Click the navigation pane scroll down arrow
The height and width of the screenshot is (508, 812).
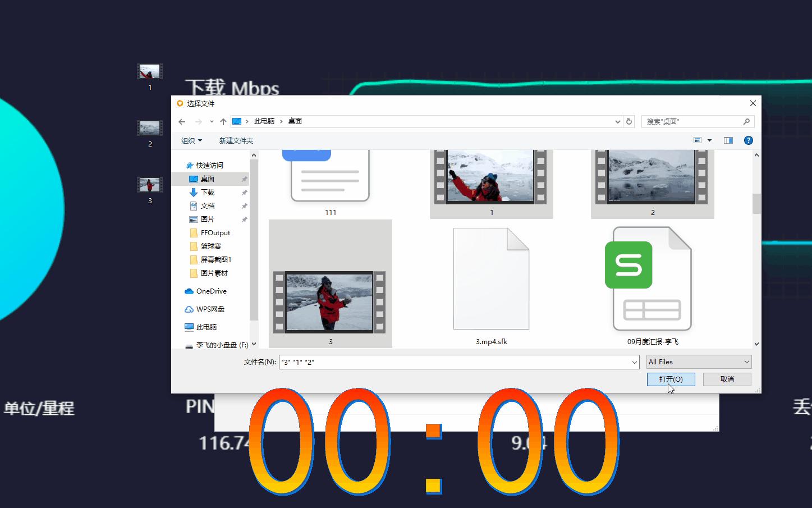pyautogui.click(x=254, y=344)
